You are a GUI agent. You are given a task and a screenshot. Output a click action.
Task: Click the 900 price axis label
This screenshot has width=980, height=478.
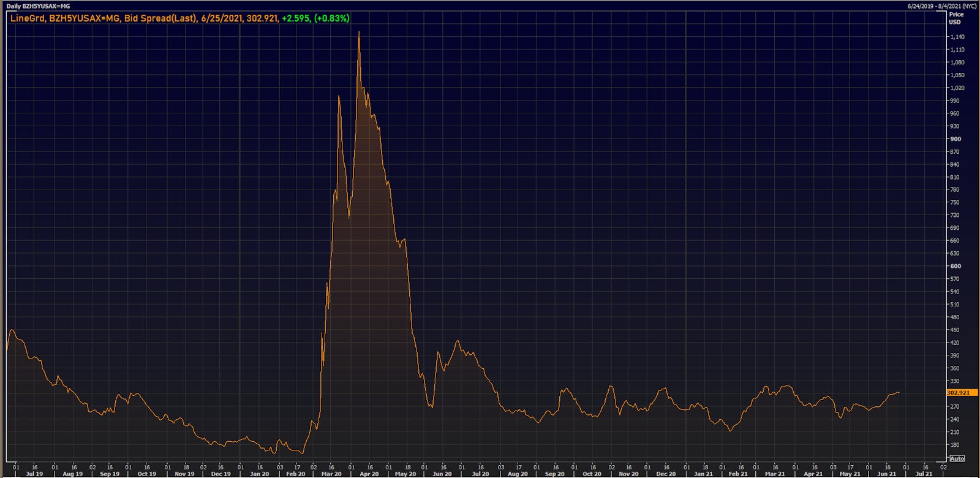(956, 139)
